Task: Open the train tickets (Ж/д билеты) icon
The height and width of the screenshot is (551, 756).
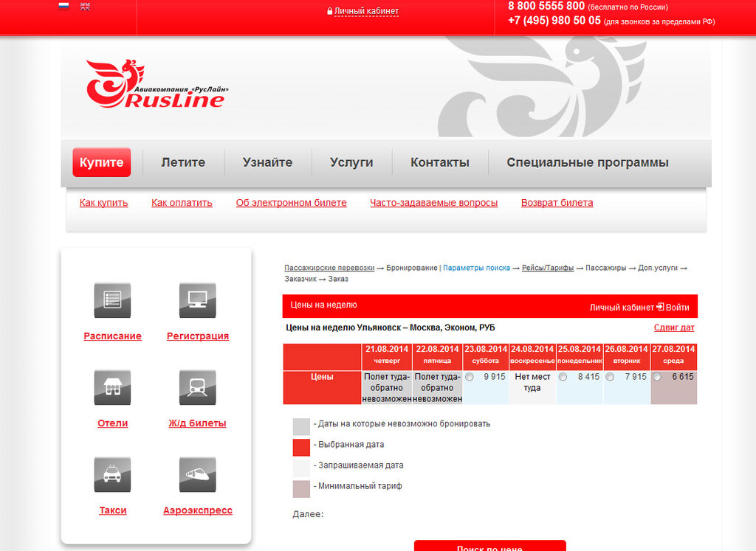Action: (x=197, y=387)
